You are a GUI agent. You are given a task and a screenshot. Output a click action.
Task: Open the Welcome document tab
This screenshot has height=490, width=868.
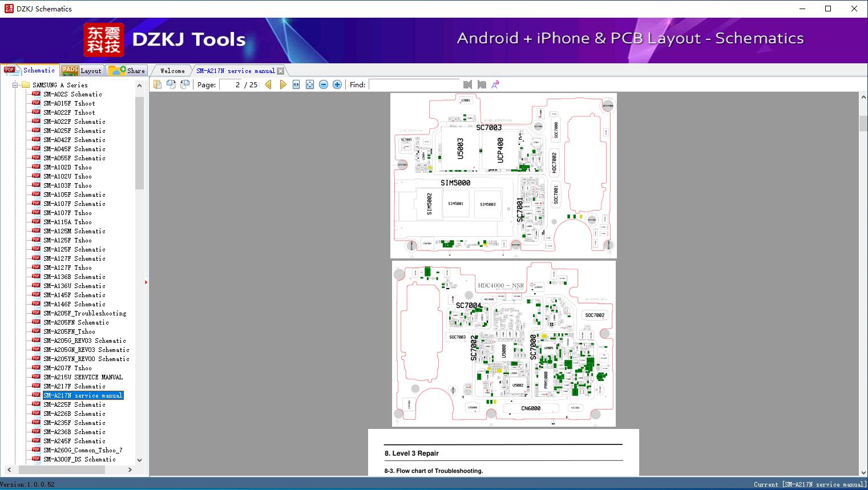(x=172, y=71)
